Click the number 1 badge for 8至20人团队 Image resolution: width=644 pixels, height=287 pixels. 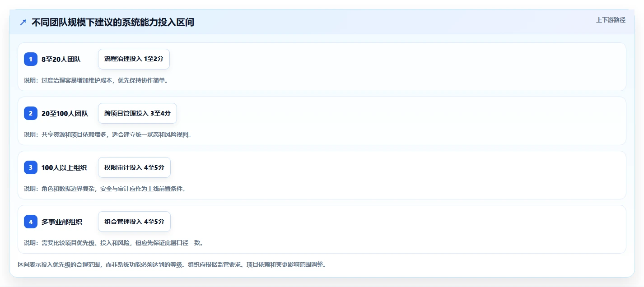tap(31, 59)
